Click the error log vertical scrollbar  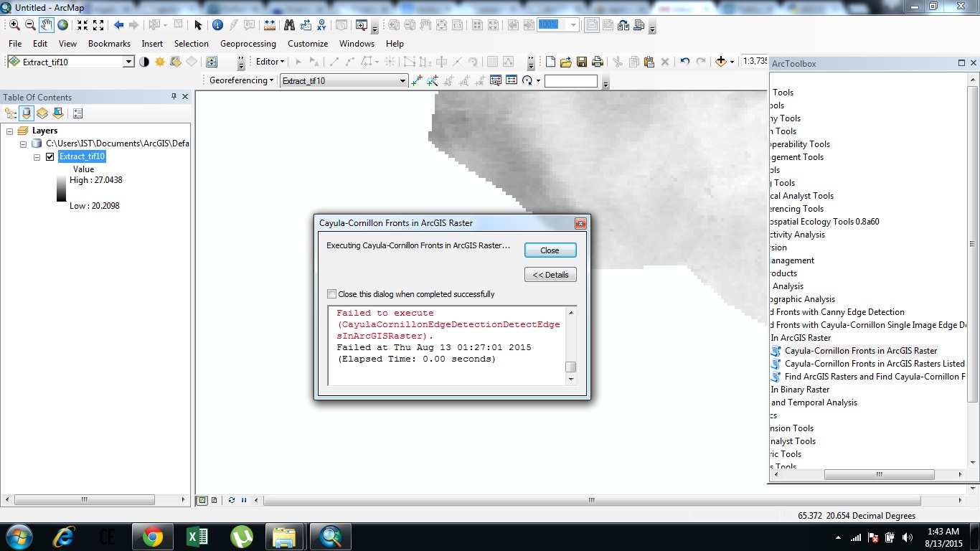[x=571, y=346]
